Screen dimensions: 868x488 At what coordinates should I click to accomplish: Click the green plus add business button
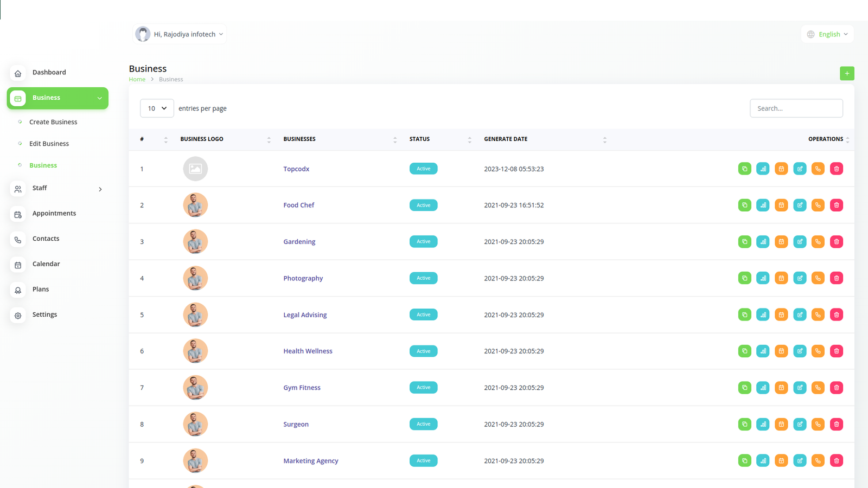point(847,73)
